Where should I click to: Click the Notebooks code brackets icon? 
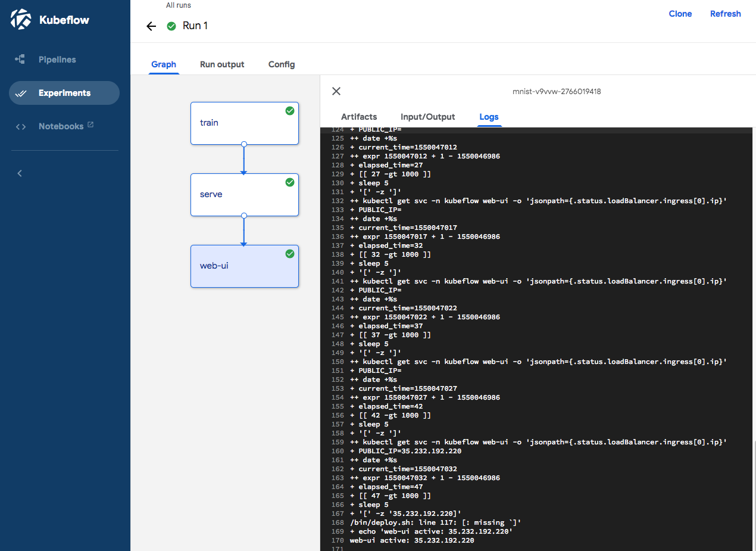(x=21, y=127)
